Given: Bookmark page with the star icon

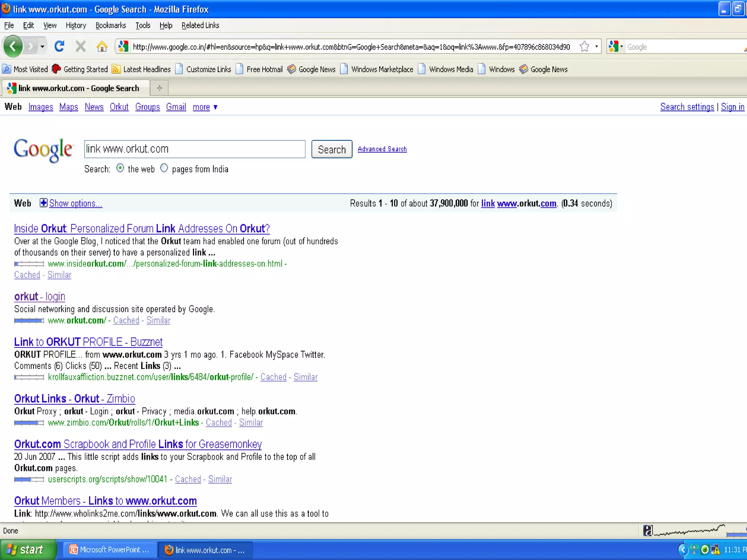Looking at the screenshot, I should (584, 46).
